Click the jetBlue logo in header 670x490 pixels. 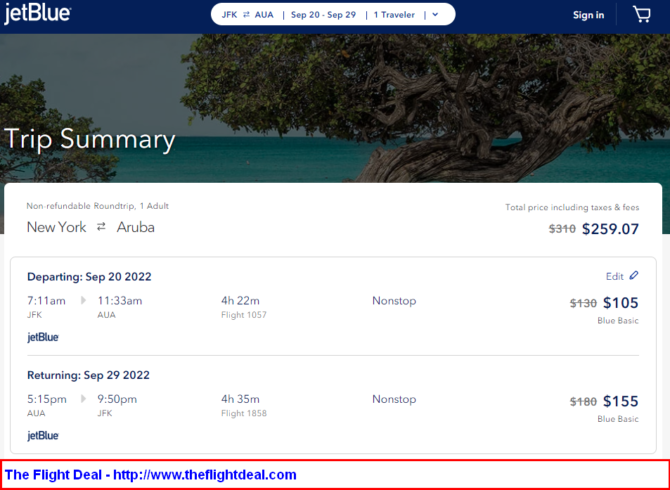tap(38, 14)
